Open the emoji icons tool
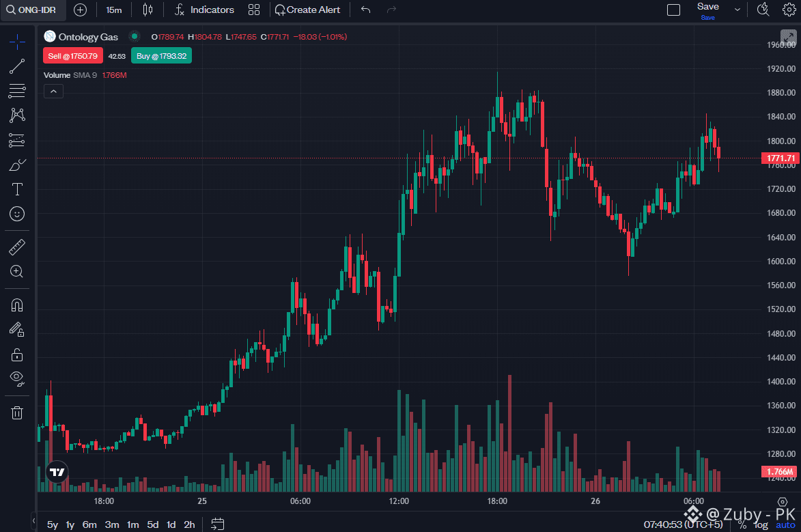The height and width of the screenshot is (532, 801). (17, 214)
